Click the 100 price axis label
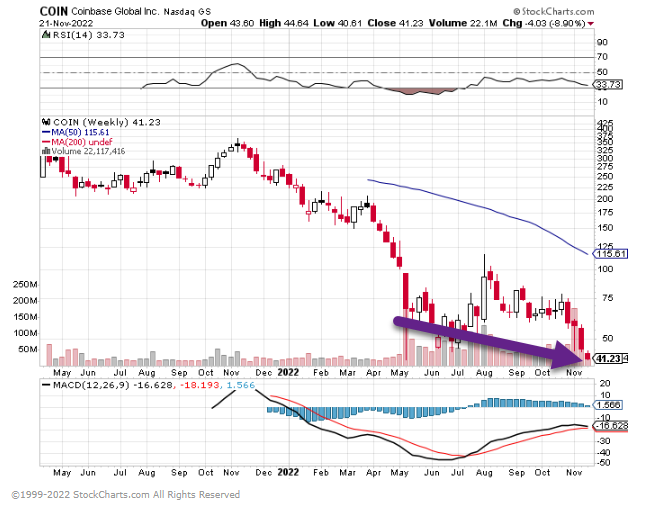The height and width of the screenshot is (507, 654). (605, 269)
